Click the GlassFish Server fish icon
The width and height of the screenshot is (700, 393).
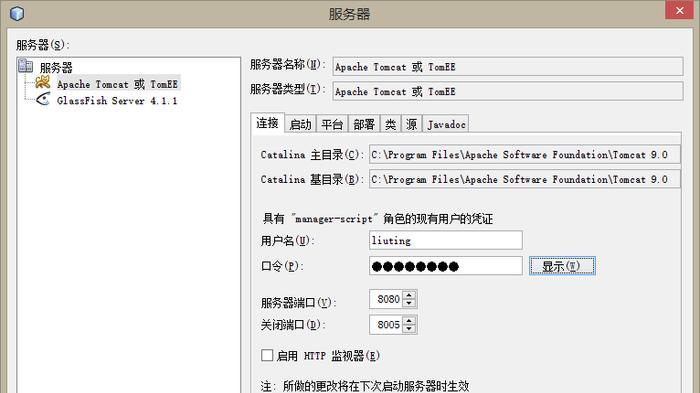[43, 99]
